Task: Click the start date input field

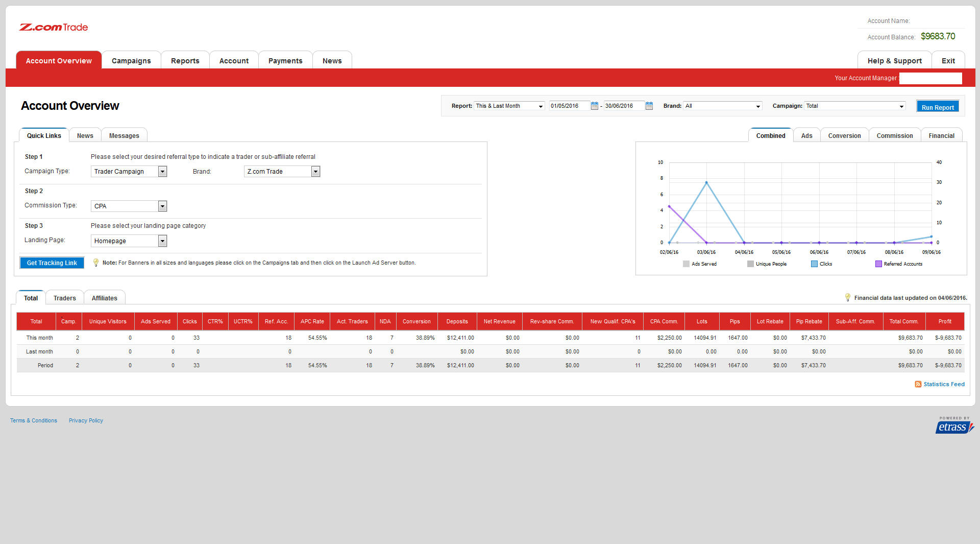Action: click(x=569, y=106)
